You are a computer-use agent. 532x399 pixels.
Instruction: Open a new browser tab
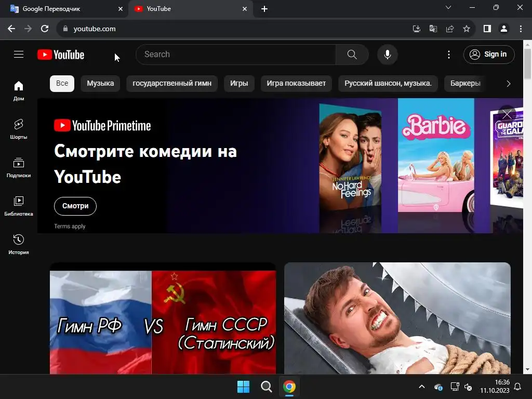pyautogui.click(x=264, y=9)
